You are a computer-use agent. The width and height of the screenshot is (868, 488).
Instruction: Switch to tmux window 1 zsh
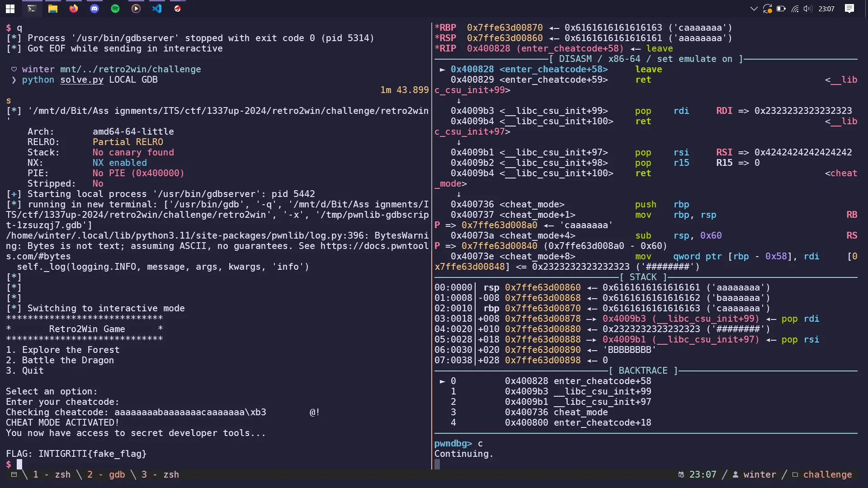(x=52, y=474)
